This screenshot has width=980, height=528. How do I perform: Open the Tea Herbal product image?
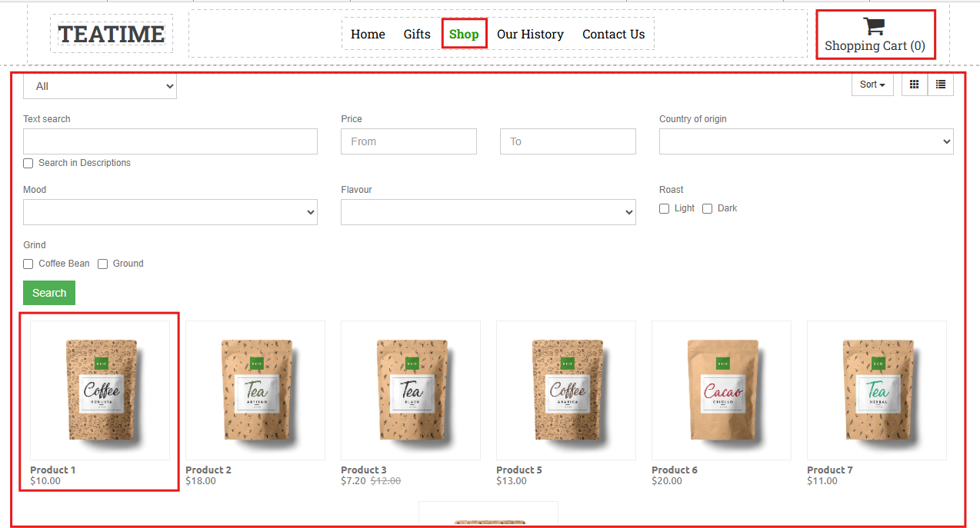pyautogui.click(x=877, y=390)
